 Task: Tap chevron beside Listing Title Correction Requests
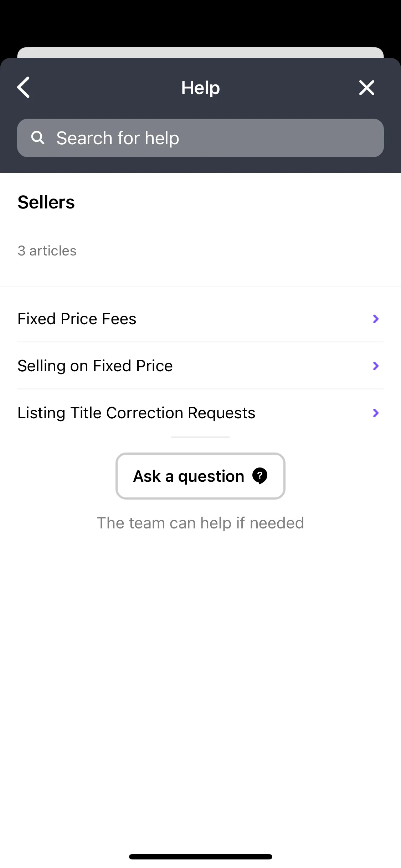point(376,413)
